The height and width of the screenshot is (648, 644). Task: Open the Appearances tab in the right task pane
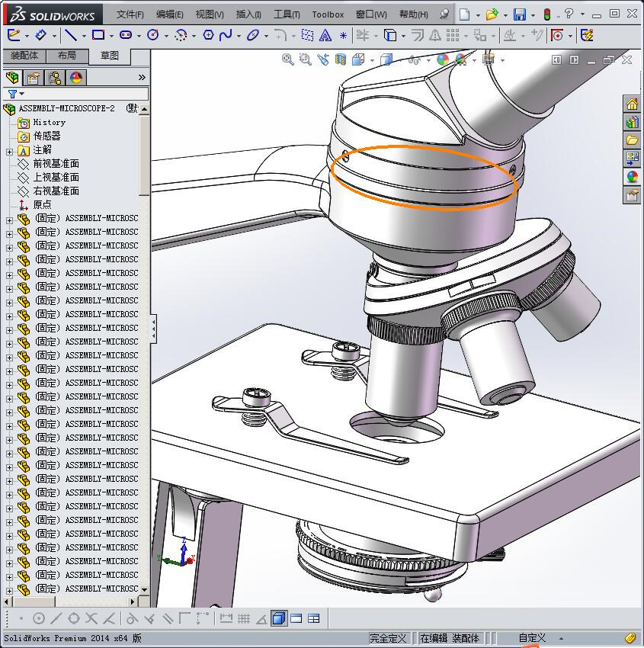click(x=632, y=177)
